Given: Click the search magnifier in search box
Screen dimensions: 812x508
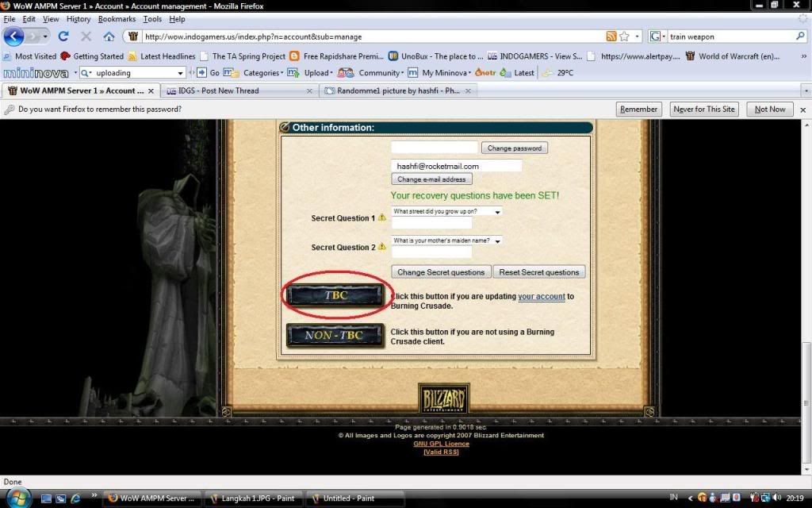Looking at the screenshot, I should pos(800,37).
